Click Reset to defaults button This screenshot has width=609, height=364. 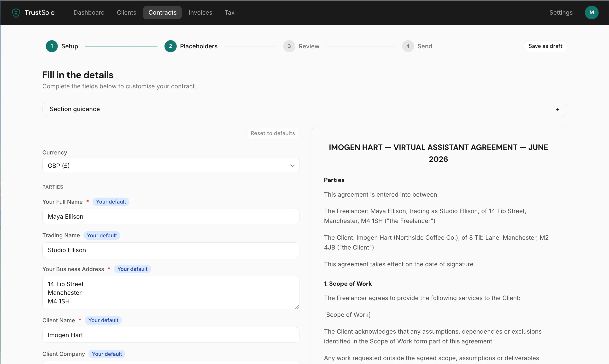click(x=273, y=133)
